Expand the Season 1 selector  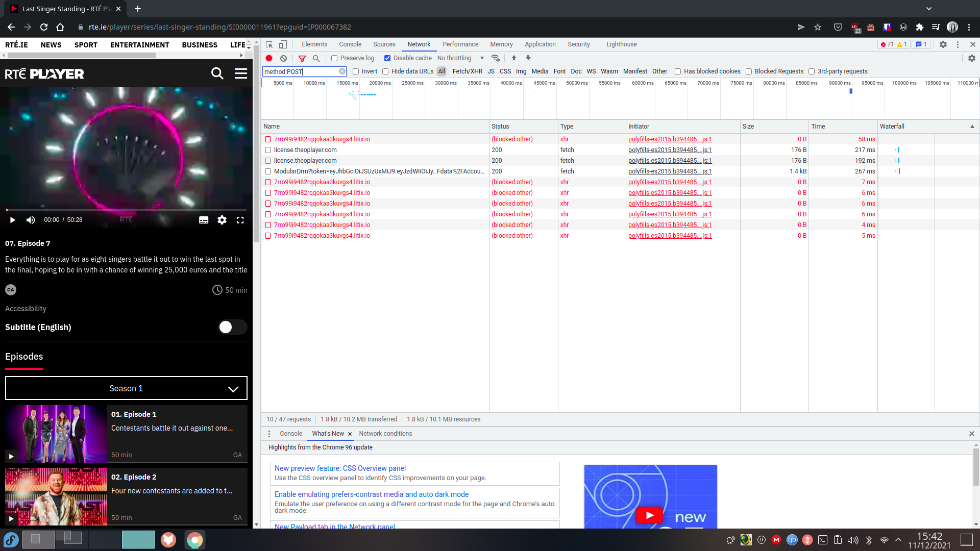pos(126,388)
